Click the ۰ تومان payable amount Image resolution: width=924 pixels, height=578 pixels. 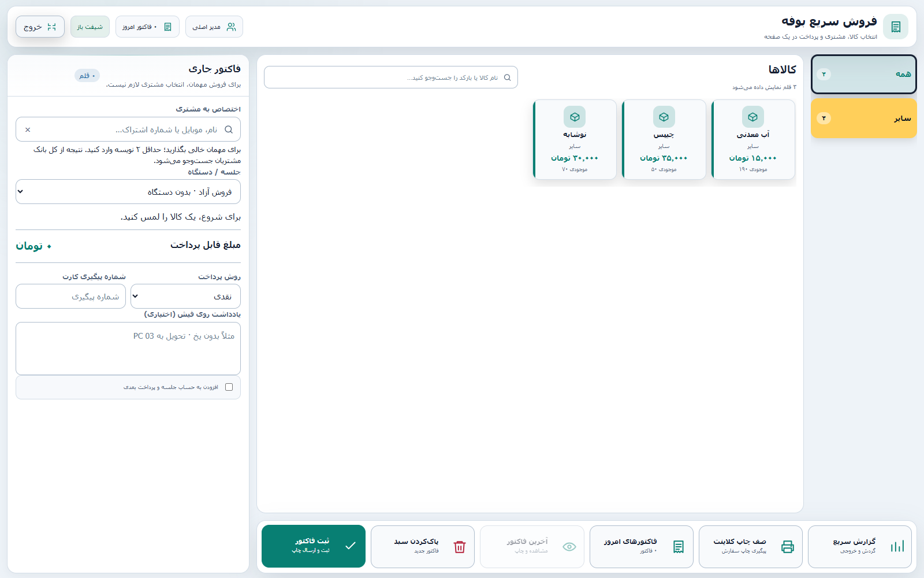tap(33, 246)
